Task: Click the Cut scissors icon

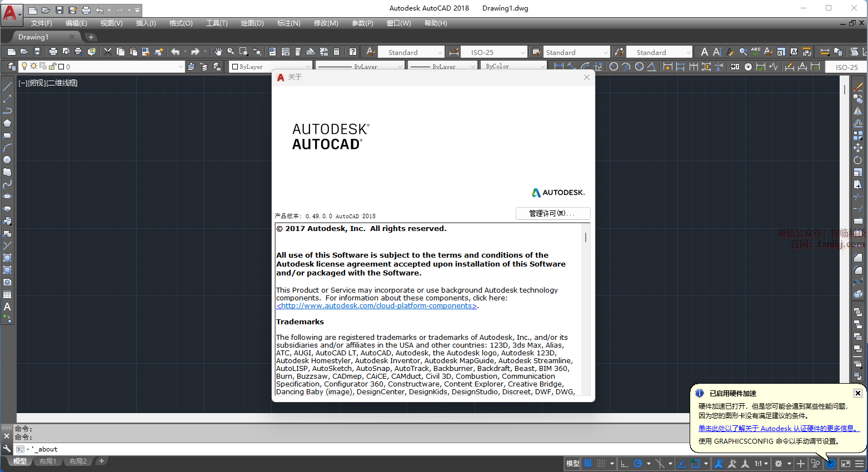Action: (108, 52)
